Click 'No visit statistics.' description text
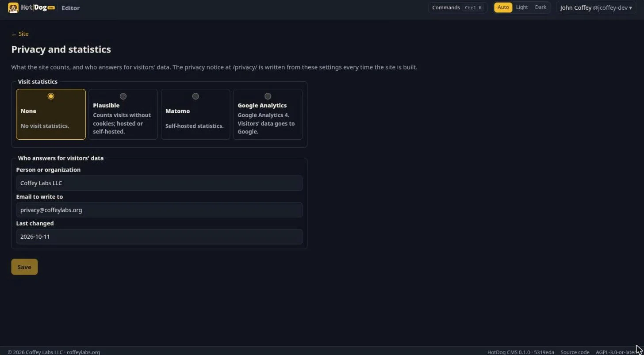The width and height of the screenshot is (644, 355). pos(45,126)
